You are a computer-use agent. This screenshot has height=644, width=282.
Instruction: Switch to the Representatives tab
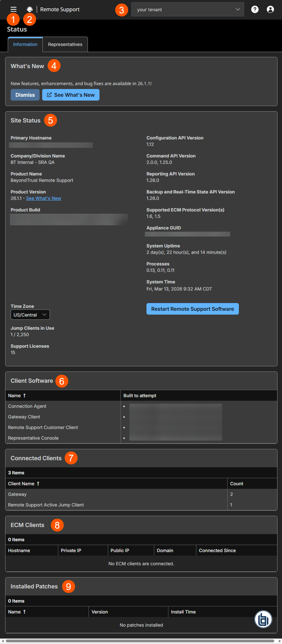(x=65, y=44)
